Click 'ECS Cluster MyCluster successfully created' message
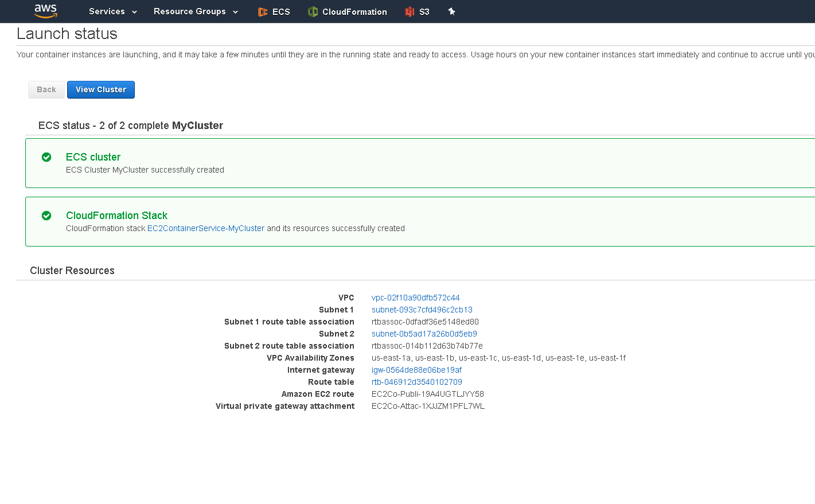The width and height of the screenshot is (815, 504). [x=145, y=170]
